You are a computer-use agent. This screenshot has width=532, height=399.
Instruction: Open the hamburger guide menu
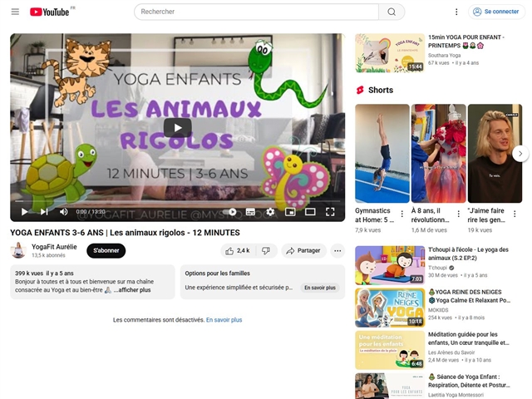[x=15, y=12]
